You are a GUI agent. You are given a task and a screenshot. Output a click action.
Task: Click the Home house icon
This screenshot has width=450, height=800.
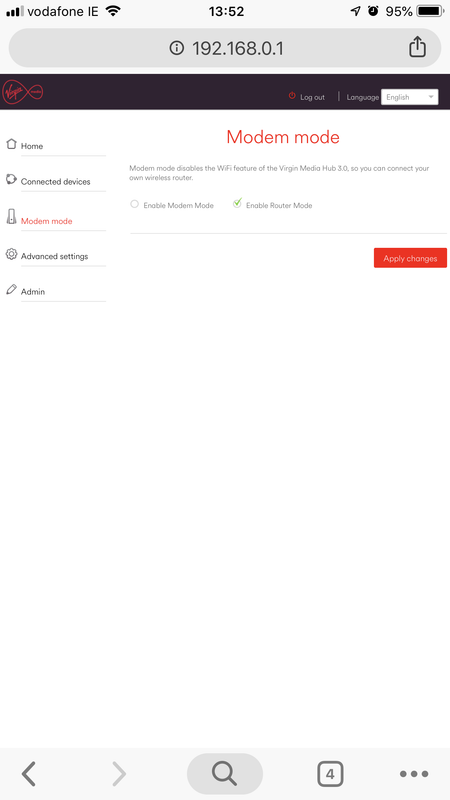click(11, 144)
